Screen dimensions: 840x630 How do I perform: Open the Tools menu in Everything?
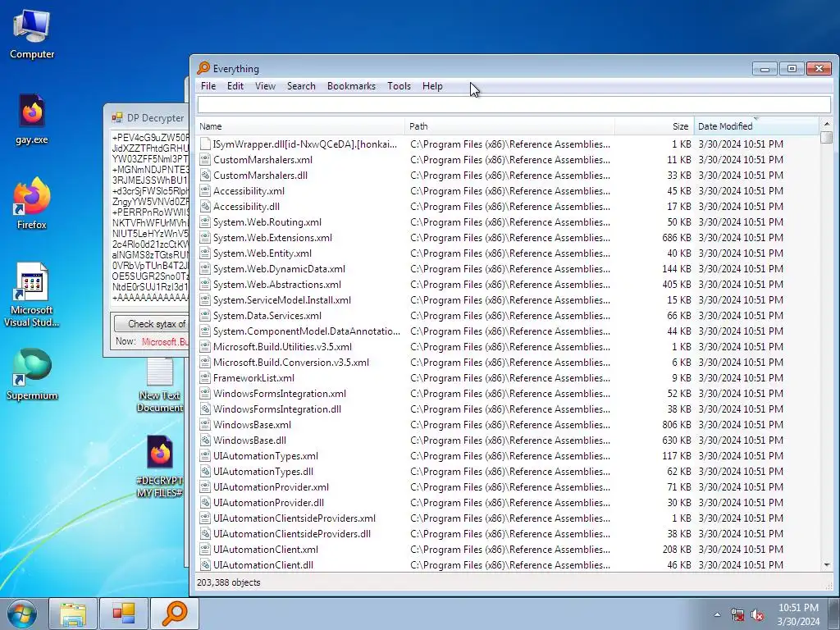tap(399, 86)
